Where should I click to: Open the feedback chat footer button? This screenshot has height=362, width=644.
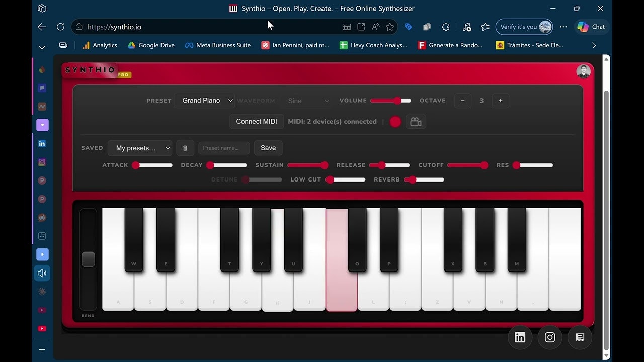click(x=580, y=337)
